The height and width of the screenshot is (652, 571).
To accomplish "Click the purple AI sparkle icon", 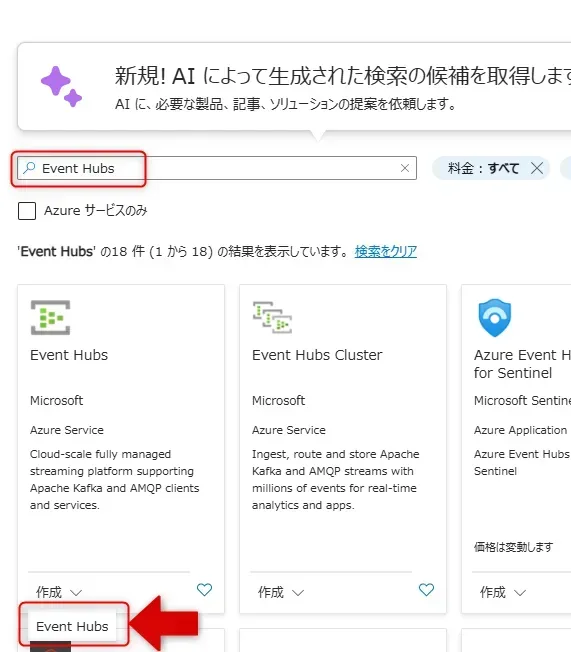I will point(61,86).
